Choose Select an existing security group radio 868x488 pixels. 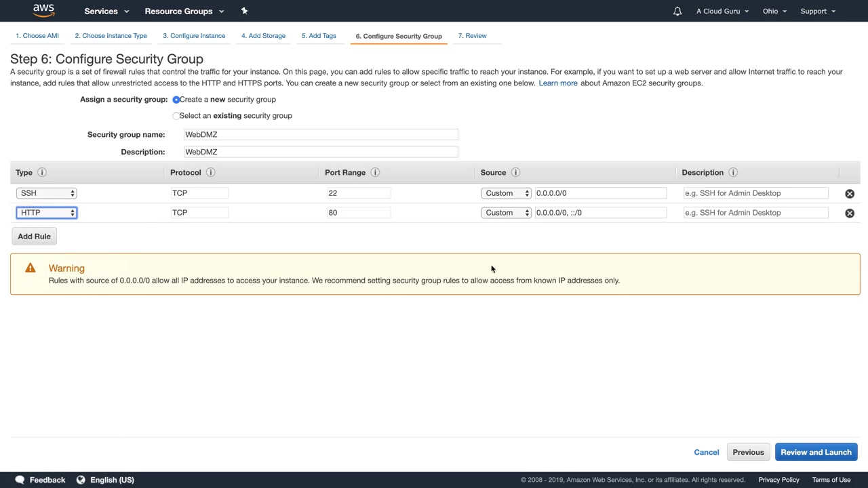pos(176,116)
